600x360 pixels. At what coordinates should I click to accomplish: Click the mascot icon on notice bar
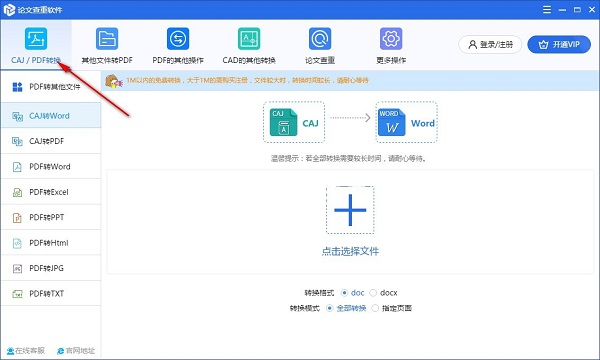coord(113,81)
